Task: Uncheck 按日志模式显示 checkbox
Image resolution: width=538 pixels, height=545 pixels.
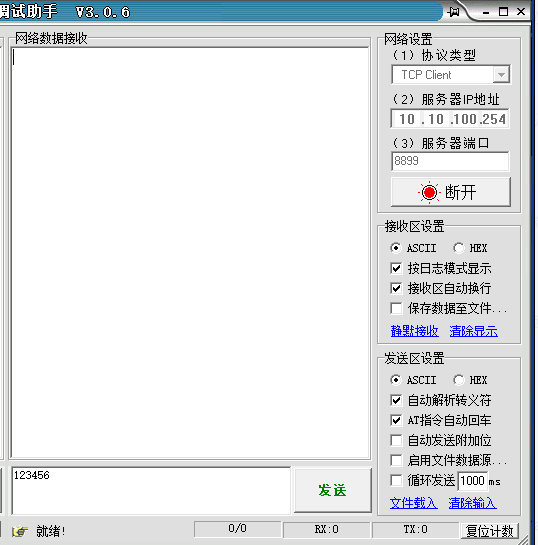Action: [x=396, y=268]
